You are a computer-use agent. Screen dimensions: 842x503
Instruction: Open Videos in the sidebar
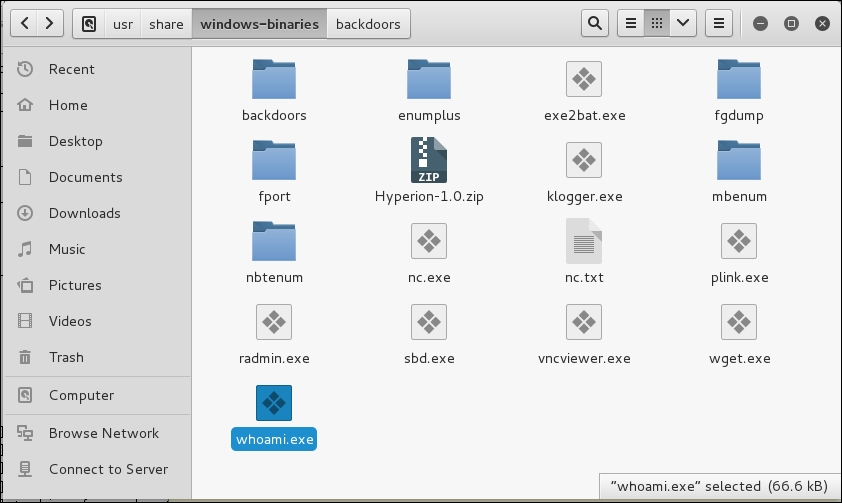tap(97, 321)
